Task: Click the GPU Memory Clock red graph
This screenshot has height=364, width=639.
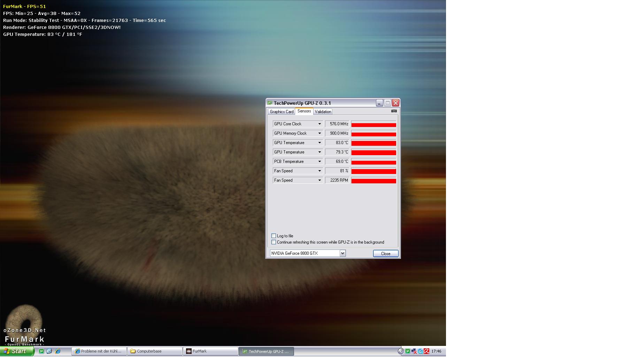Action: click(374, 133)
